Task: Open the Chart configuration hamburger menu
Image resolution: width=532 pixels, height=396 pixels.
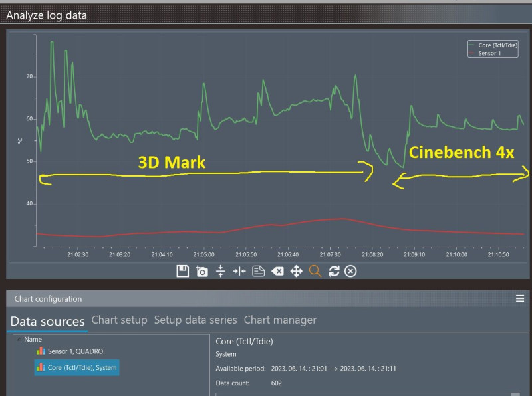Action: pyautogui.click(x=520, y=298)
